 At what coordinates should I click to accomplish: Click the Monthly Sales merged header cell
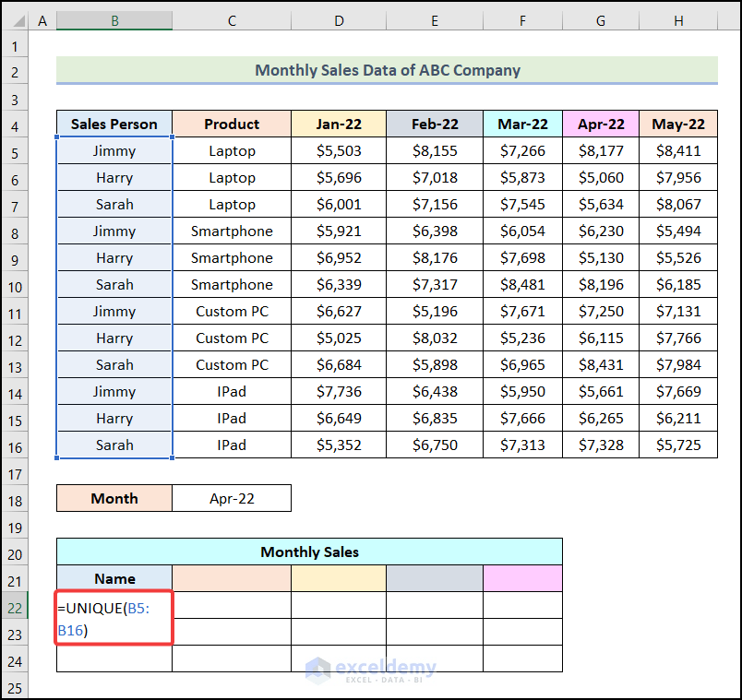[x=309, y=552]
